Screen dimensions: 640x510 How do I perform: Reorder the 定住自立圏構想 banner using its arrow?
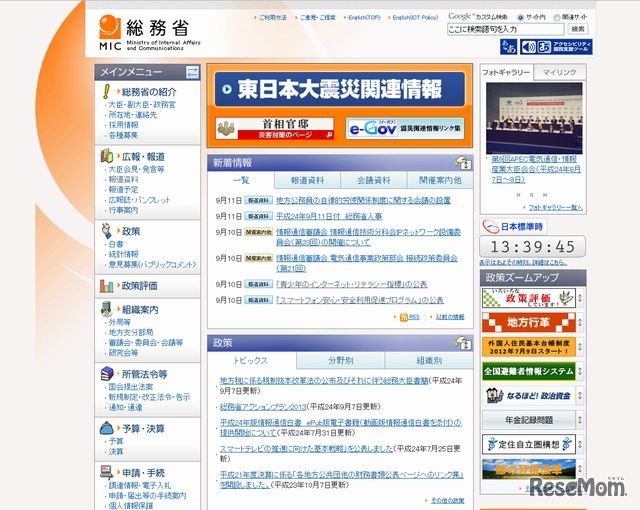(x=580, y=444)
